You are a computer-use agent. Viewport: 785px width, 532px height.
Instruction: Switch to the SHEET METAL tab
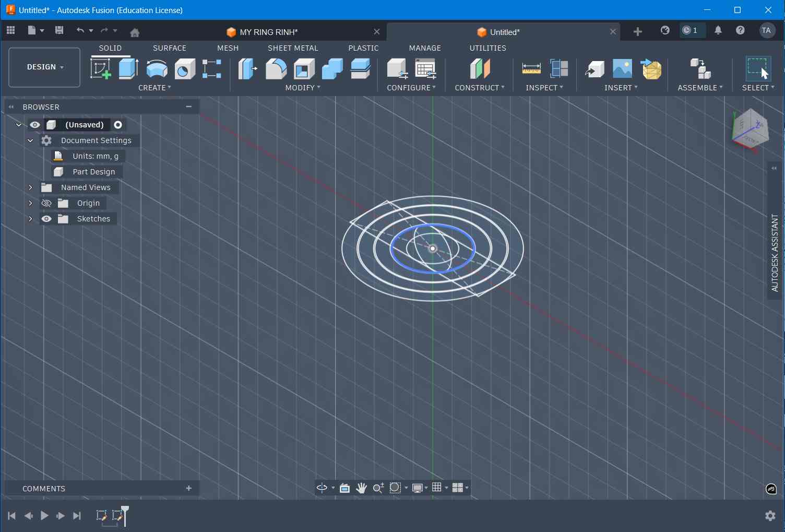[x=293, y=48]
